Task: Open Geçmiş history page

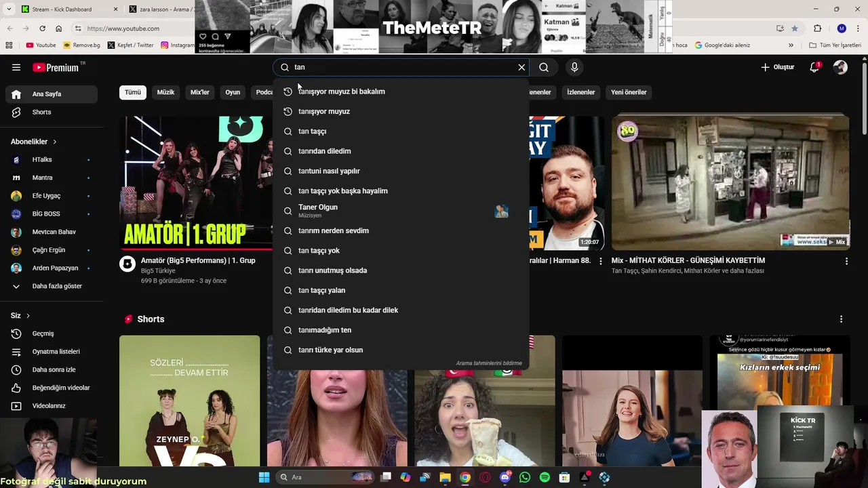Action: pos(52,333)
